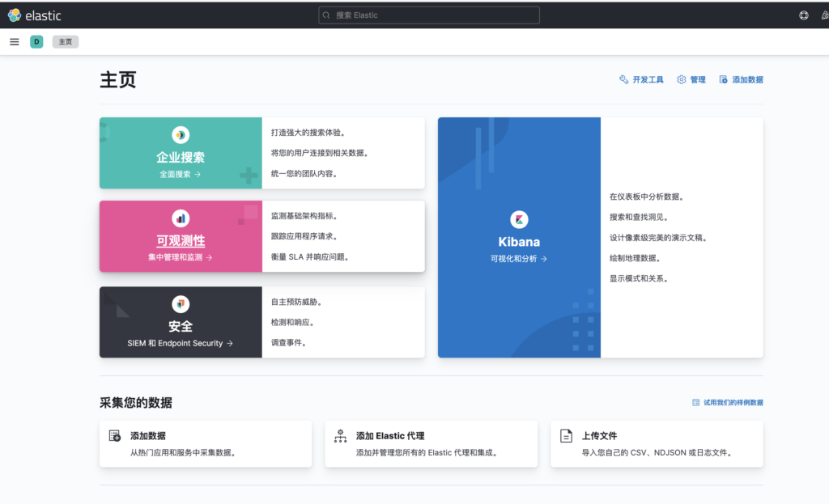Click text 检测和响应。
Viewport: 829px width, 504px height.
[294, 322]
